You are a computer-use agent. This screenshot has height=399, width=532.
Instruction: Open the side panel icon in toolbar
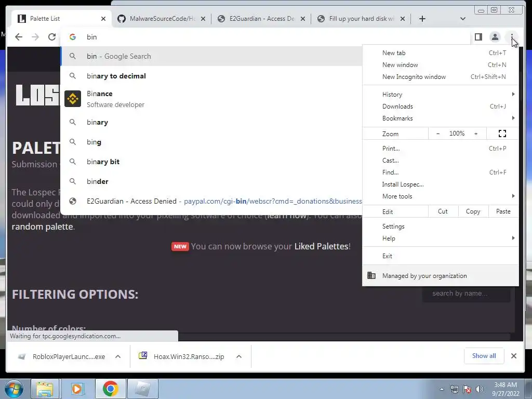478,37
